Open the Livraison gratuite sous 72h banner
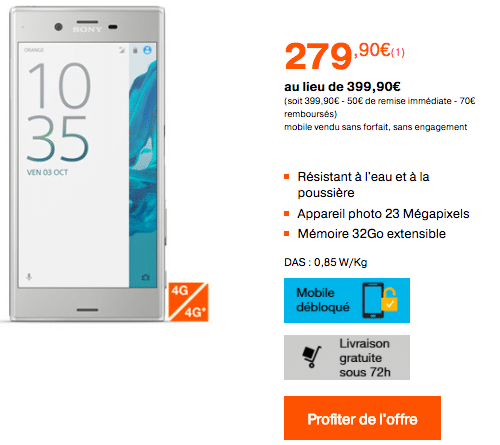 347,357
